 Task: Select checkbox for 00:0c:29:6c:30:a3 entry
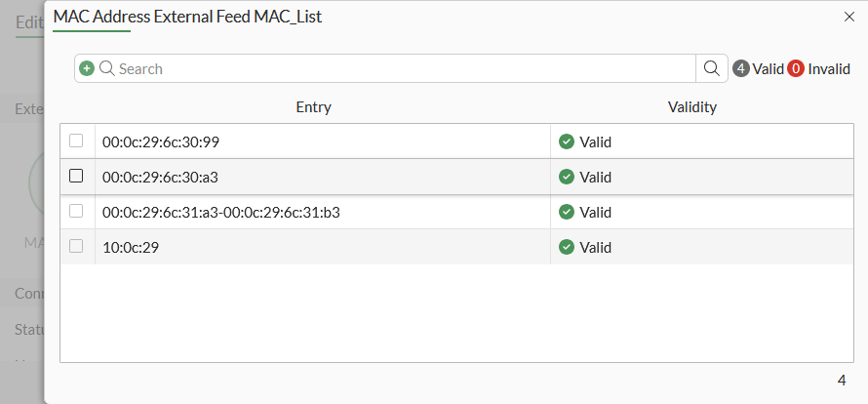coord(76,177)
